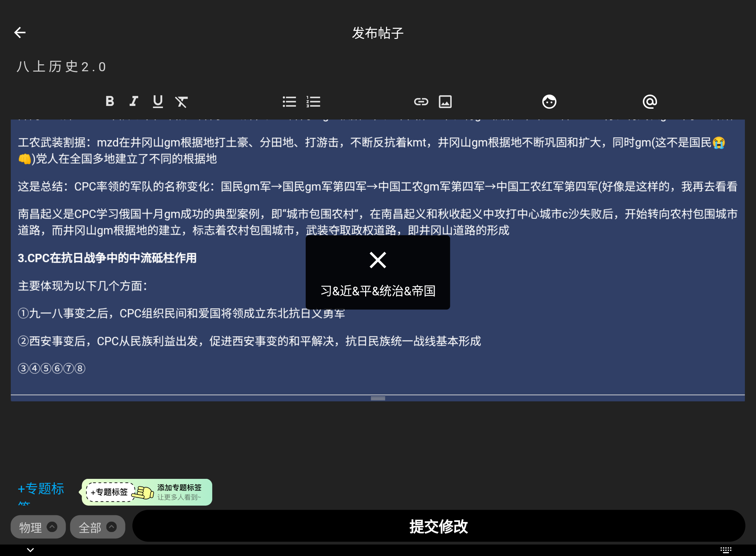Open the emoji picker
Viewport: 756px width, 556px height.
point(549,101)
